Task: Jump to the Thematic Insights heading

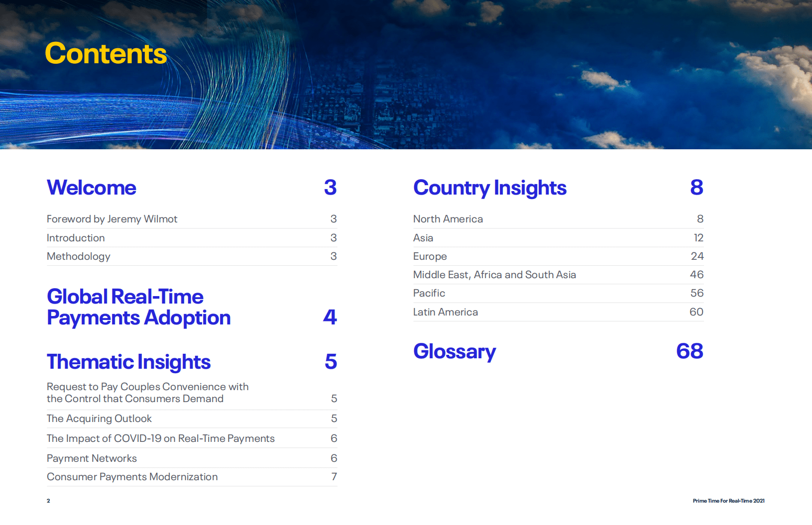Action: pyautogui.click(x=128, y=362)
